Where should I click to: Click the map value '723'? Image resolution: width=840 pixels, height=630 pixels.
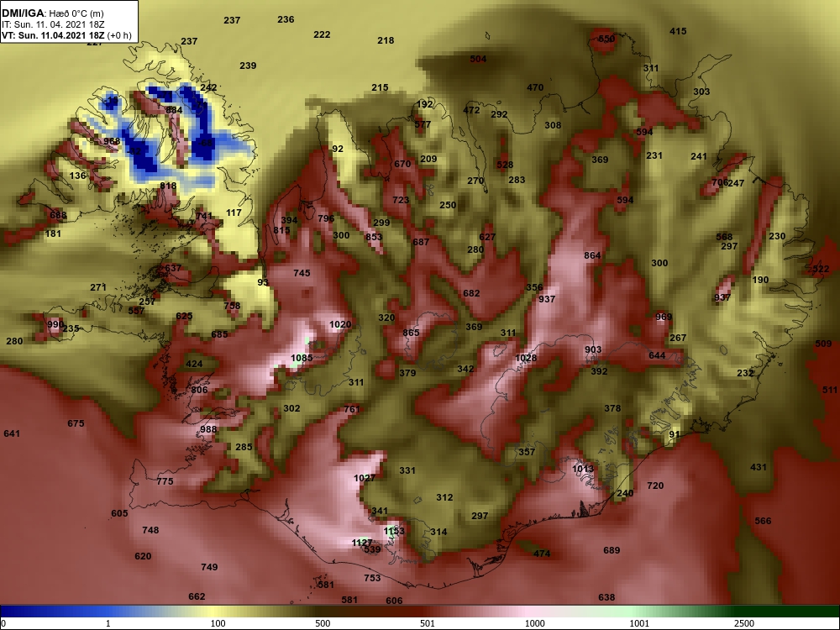[401, 200]
